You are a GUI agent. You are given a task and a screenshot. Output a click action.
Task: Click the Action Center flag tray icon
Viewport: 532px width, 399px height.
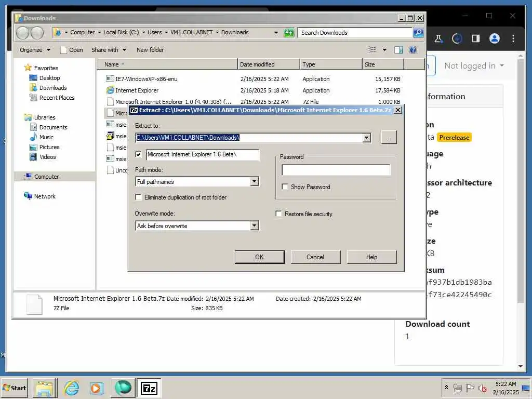(x=470, y=388)
